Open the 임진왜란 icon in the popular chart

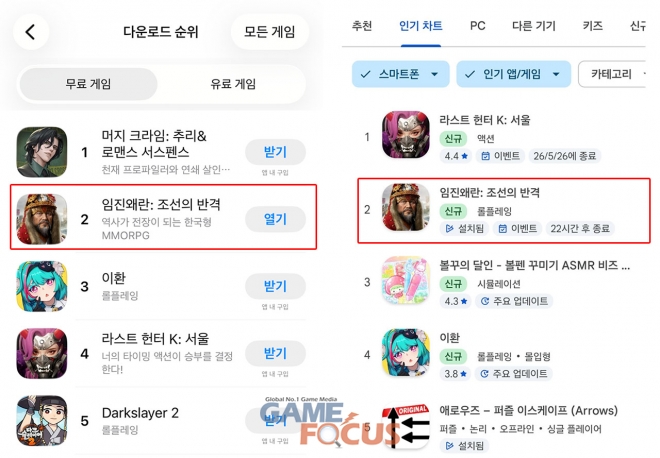pyautogui.click(x=406, y=208)
